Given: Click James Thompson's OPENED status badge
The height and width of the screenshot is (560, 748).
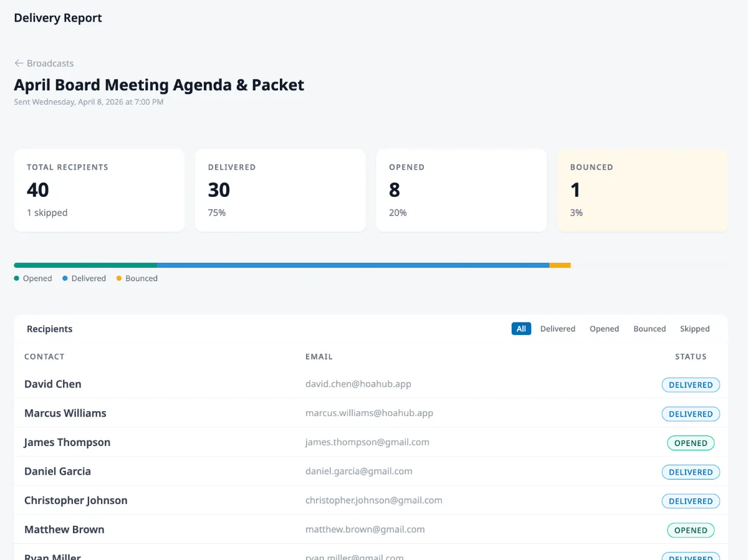Looking at the screenshot, I should click(691, 443).
